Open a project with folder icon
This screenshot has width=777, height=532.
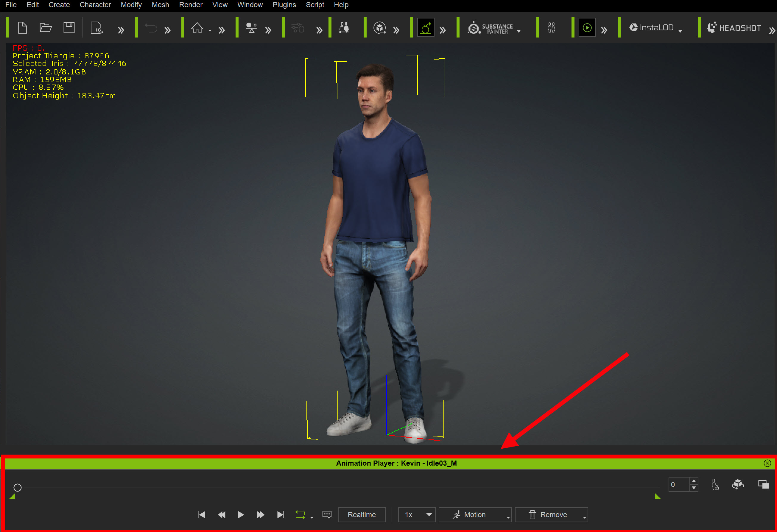pos(46,28)
